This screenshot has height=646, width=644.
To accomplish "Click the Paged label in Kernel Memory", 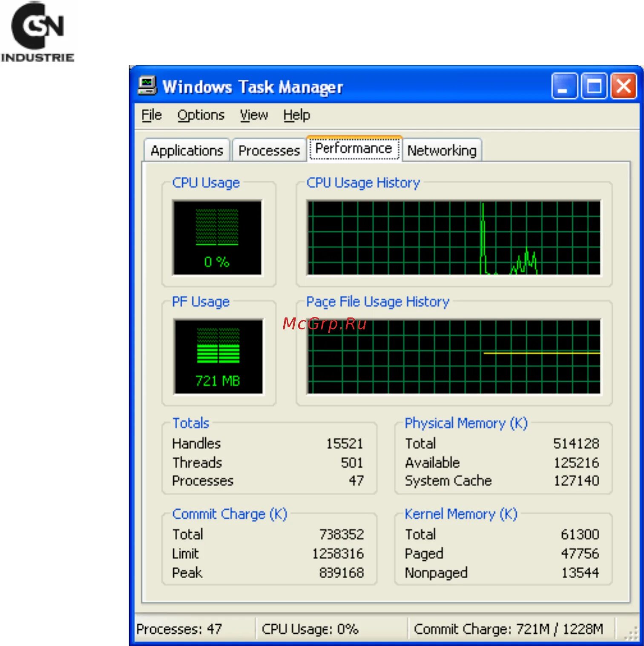I will pyautogui.click(x=424, y=554).
